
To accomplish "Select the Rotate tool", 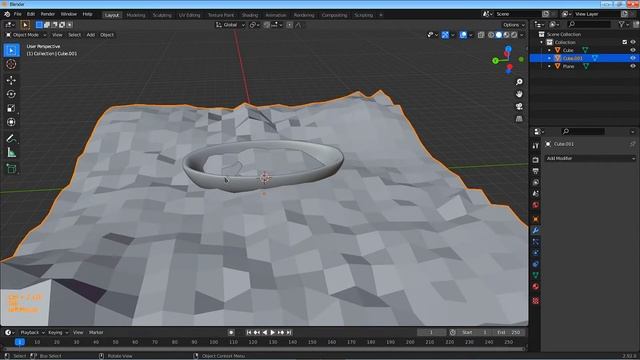I will [11, 94].
